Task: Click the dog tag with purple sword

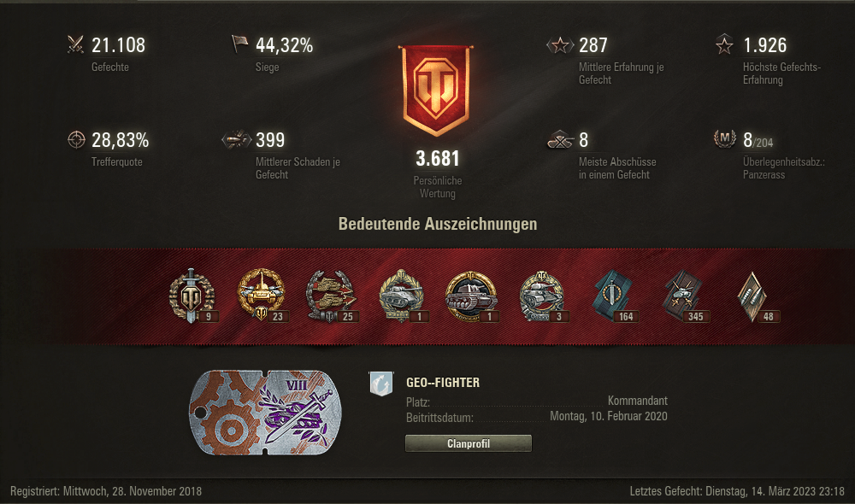Action: (x=266, y=413)
